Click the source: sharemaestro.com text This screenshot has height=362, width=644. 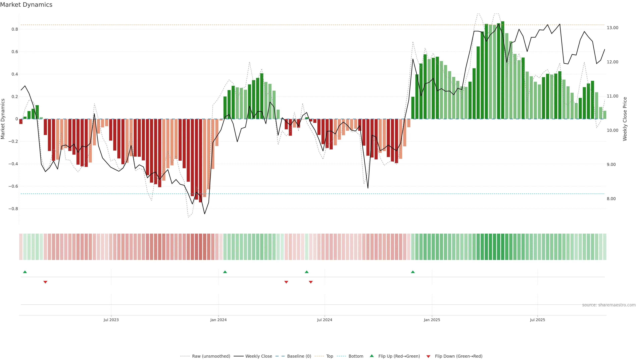pos(609,305)
